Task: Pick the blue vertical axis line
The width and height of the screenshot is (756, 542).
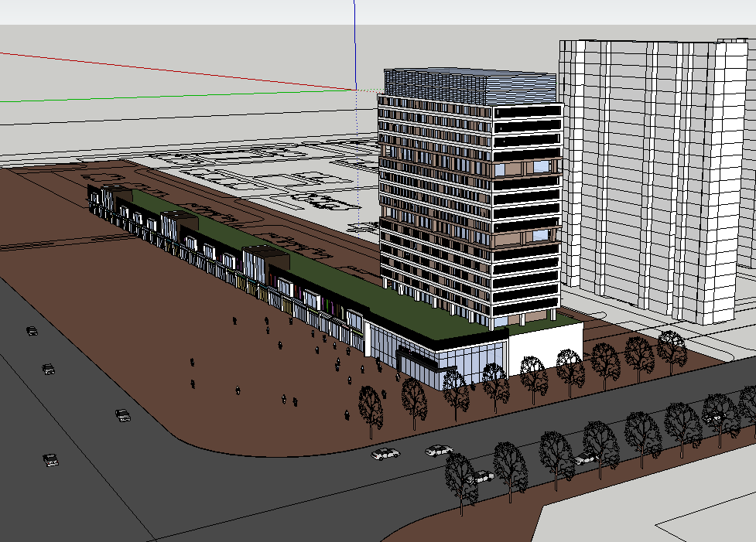Action: 355,45
